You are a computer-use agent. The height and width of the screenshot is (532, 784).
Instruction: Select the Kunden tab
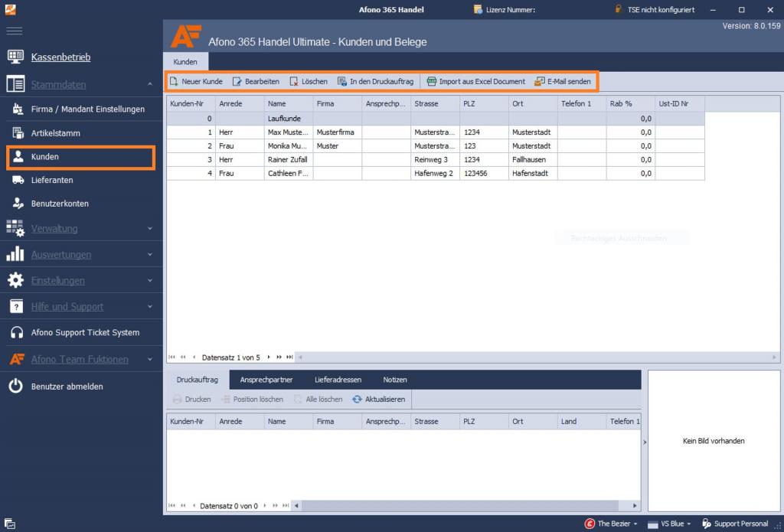(185, 62)
